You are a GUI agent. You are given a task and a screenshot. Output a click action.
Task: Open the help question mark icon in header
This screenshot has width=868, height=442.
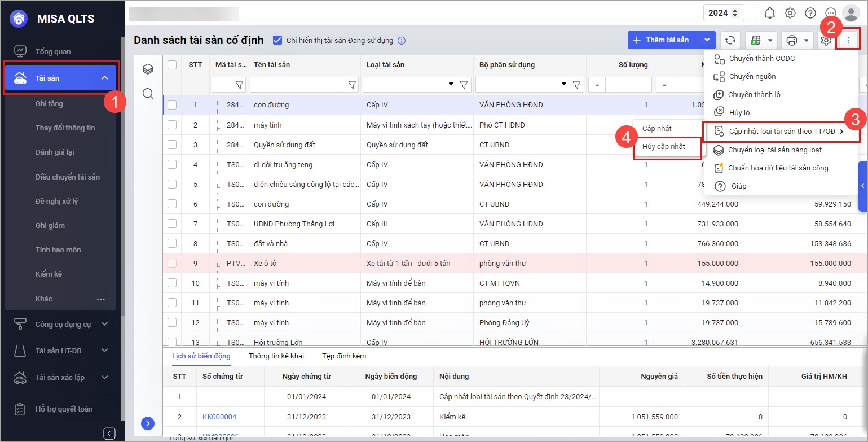click(810, 13)
